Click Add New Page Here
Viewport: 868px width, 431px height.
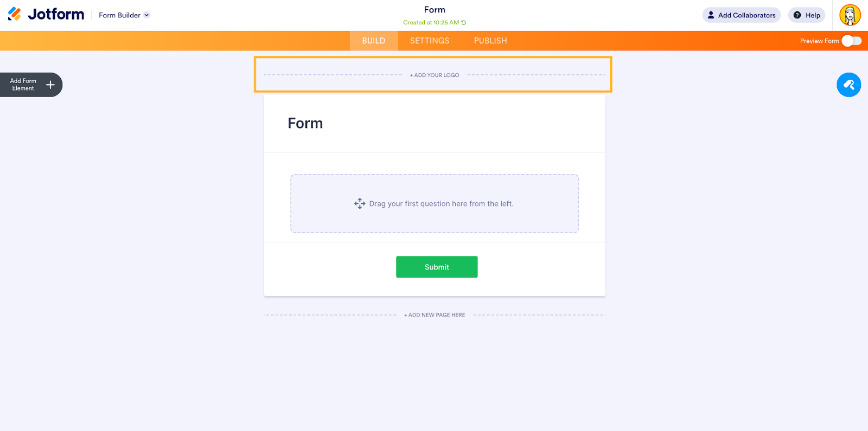(x=435, y=315)
